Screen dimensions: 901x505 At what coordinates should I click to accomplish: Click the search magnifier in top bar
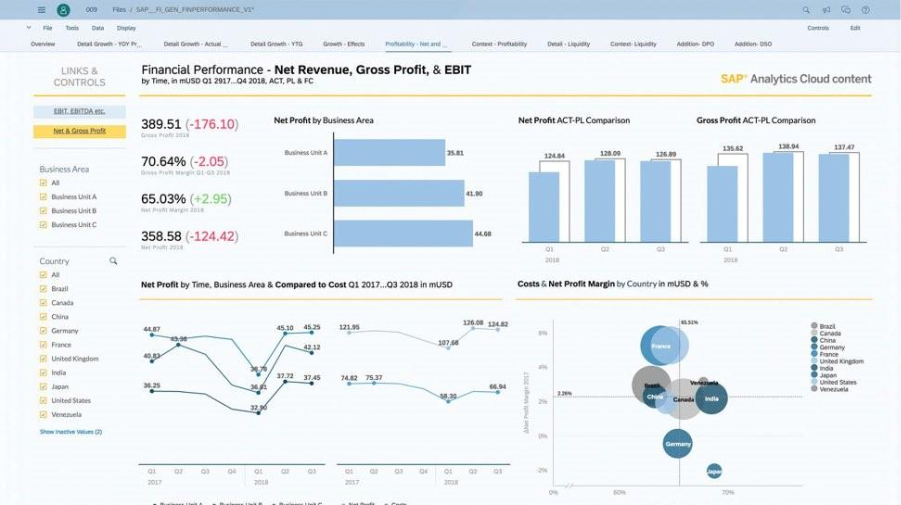click(x=807, y=10)
